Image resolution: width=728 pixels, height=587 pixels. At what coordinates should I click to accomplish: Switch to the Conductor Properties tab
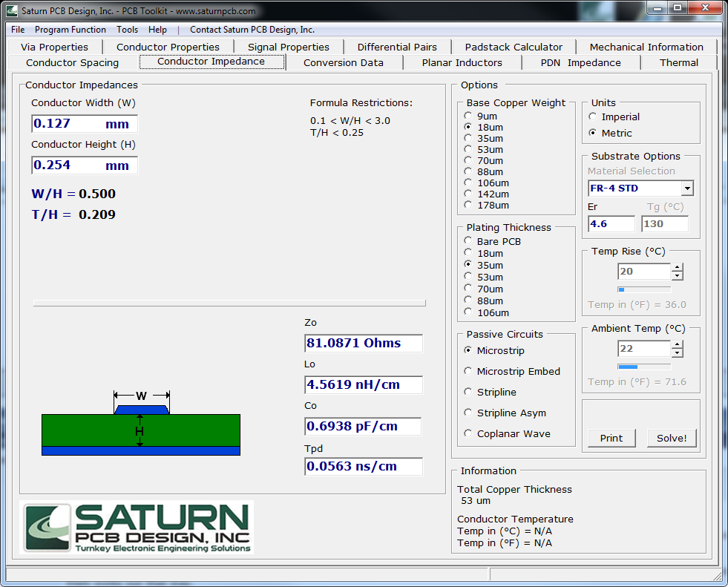click(168, 47)
